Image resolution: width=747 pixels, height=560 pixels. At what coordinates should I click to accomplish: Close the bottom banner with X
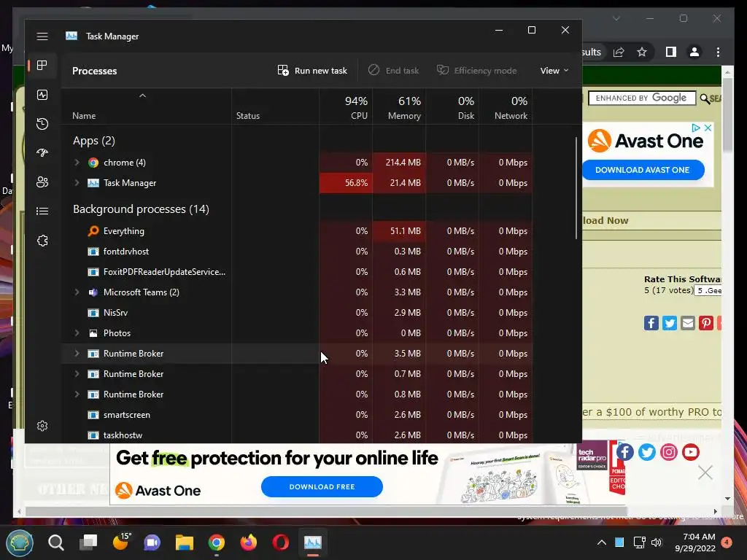pyautogui.click(x=705, y=472)
